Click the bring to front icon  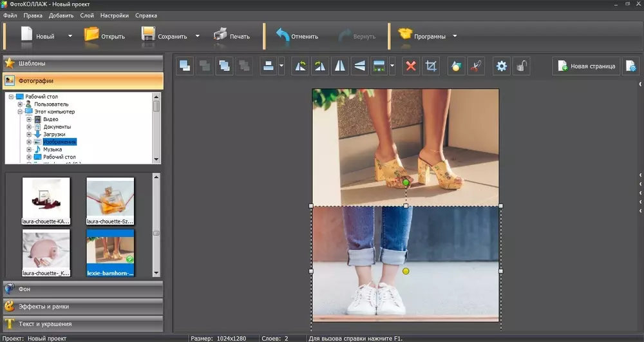185,66
